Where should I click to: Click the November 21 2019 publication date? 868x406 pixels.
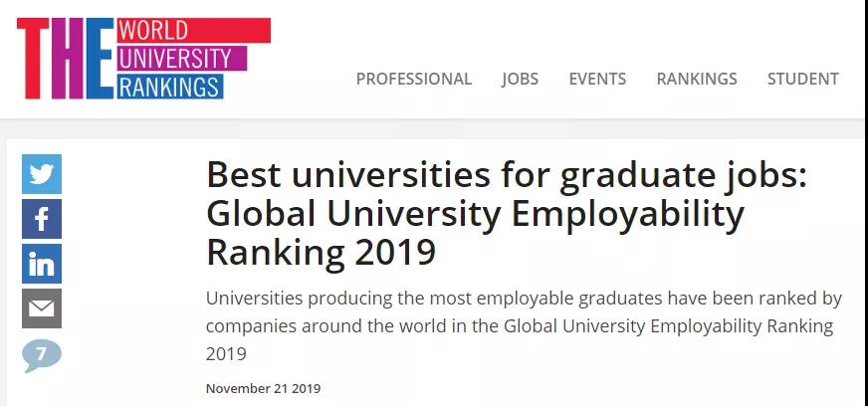pos(263,388)
